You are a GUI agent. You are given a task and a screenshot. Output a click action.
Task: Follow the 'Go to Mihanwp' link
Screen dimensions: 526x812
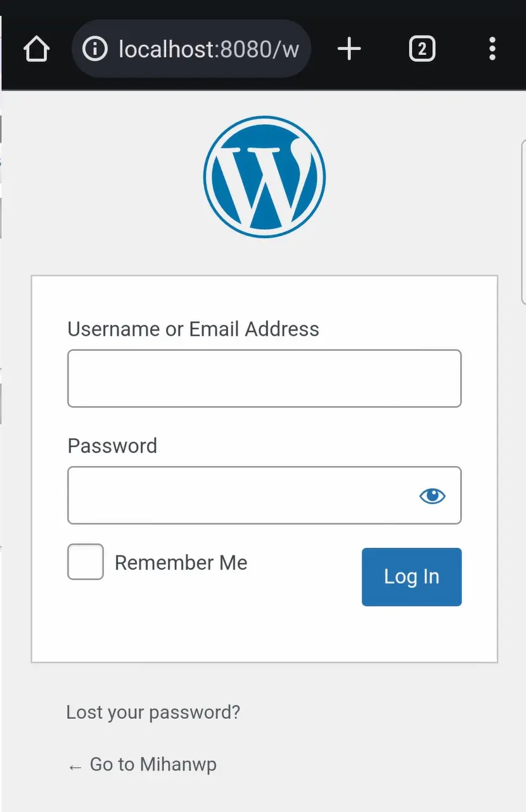pyautogui.click(x=153, y=764)
